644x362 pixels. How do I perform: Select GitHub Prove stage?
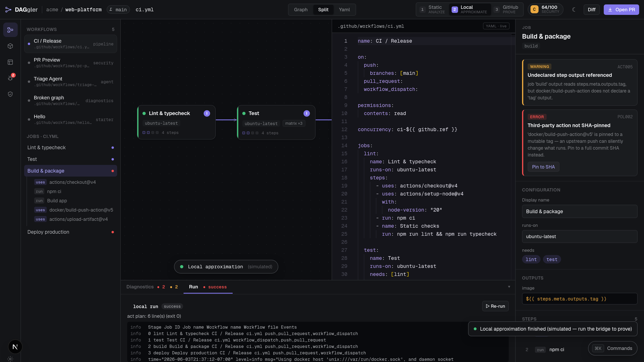(507, 9)
